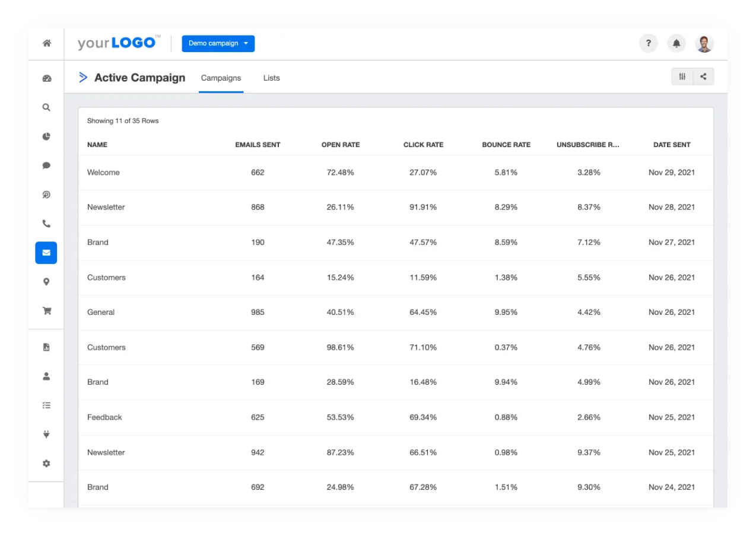Sort by the BOUNCE RATE column header
Viewport: 756px width, 536px height.
click(506, 145)
